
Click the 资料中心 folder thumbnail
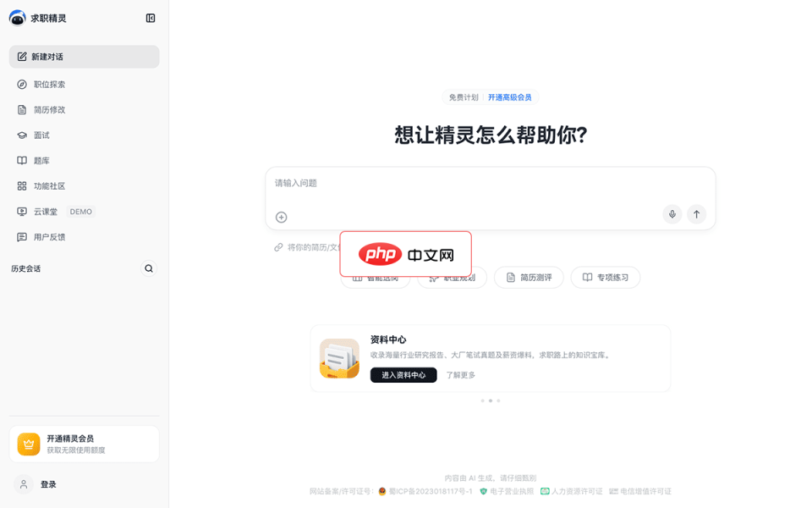[x=339, y=358]
